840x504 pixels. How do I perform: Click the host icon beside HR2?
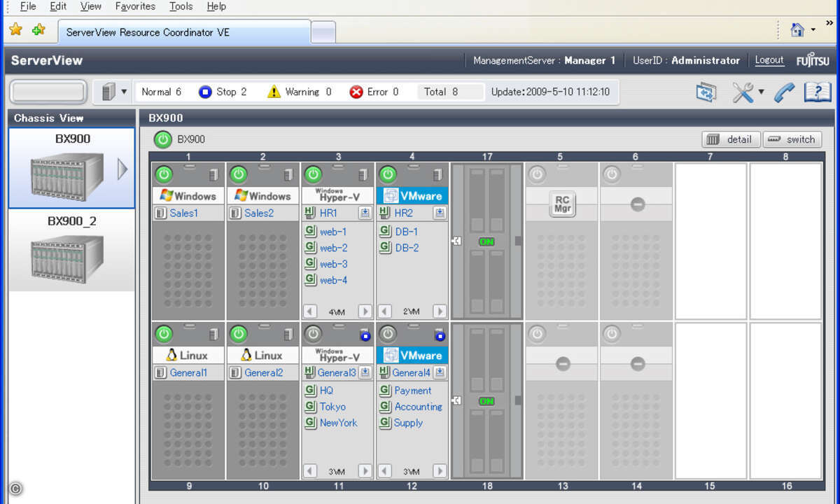click(385, 213)
